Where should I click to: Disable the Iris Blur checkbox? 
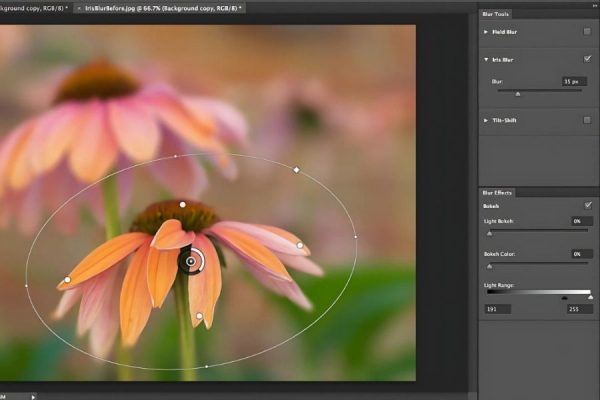587,59
